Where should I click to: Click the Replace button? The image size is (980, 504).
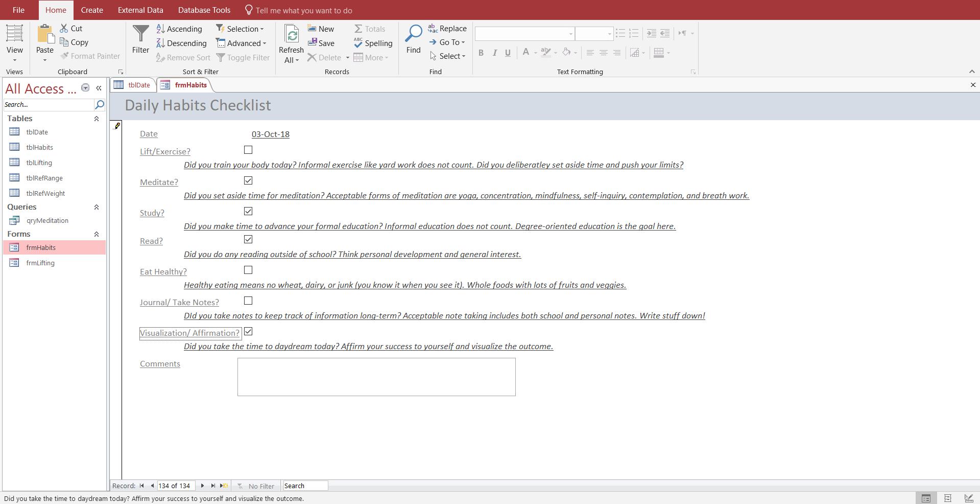[x=447, y=29]
